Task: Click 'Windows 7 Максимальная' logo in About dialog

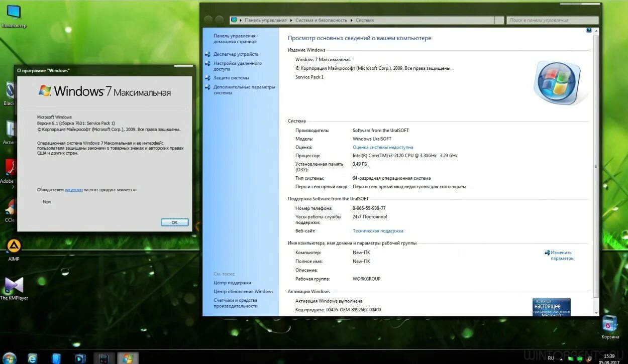Action: (105, 91)
